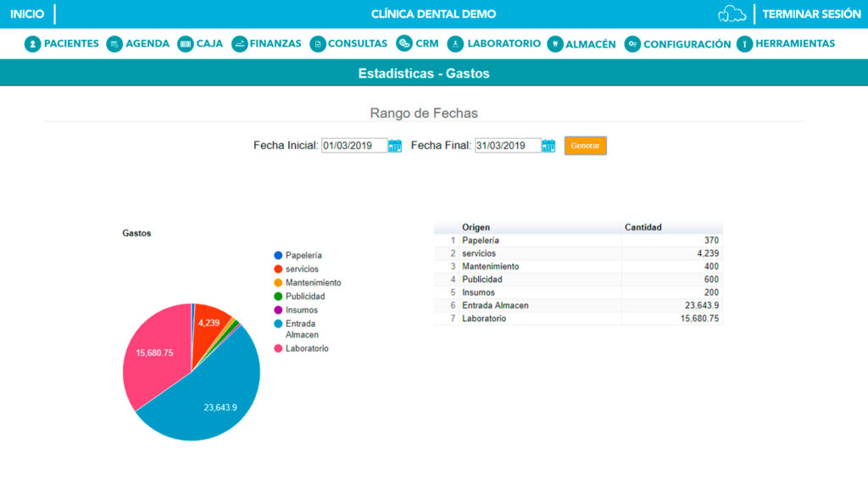Image resolution: width=868 pixels, height=488 pixels.
Task: Click the Pacientes person icon
Action: pos(33,44)
